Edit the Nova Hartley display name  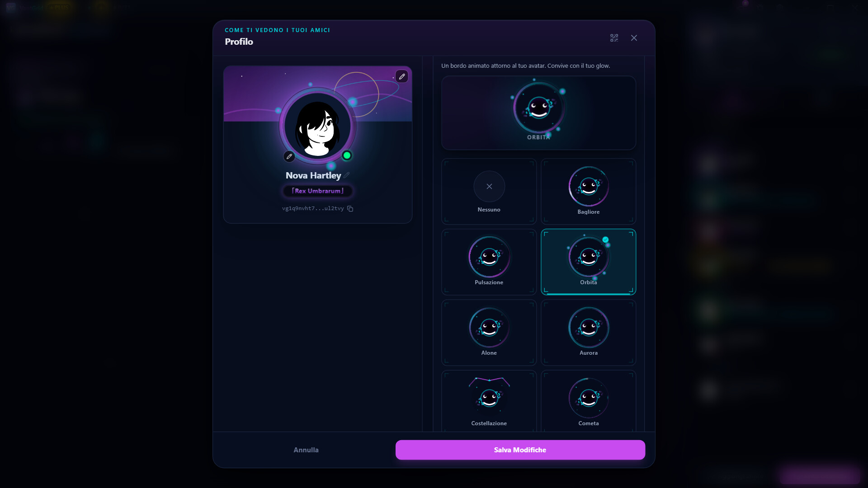tap(347, 175)
